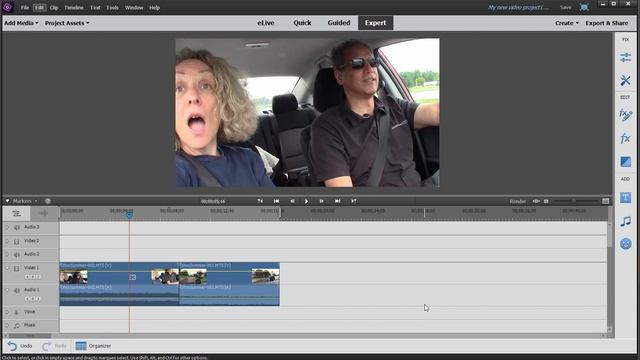Open the Tools panel wrench-and-scissors icon

click(625, 80)
